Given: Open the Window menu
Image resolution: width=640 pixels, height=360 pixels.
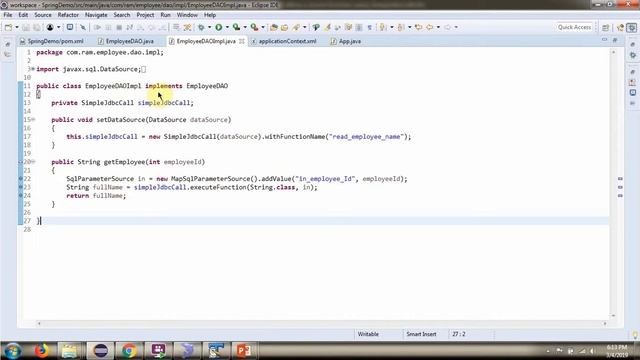Looking at the screenshot, I should tap(187, 15).
